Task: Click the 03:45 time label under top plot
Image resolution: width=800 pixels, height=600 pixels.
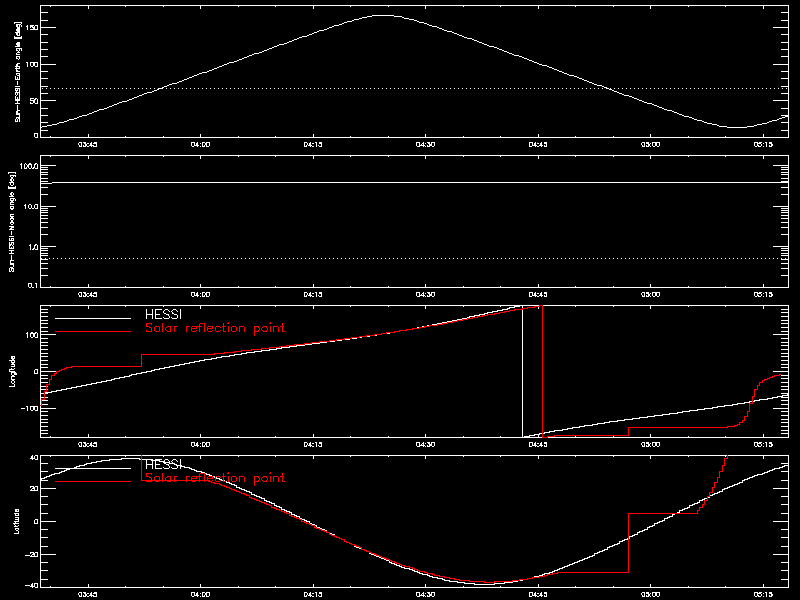Action: (87, 144)
